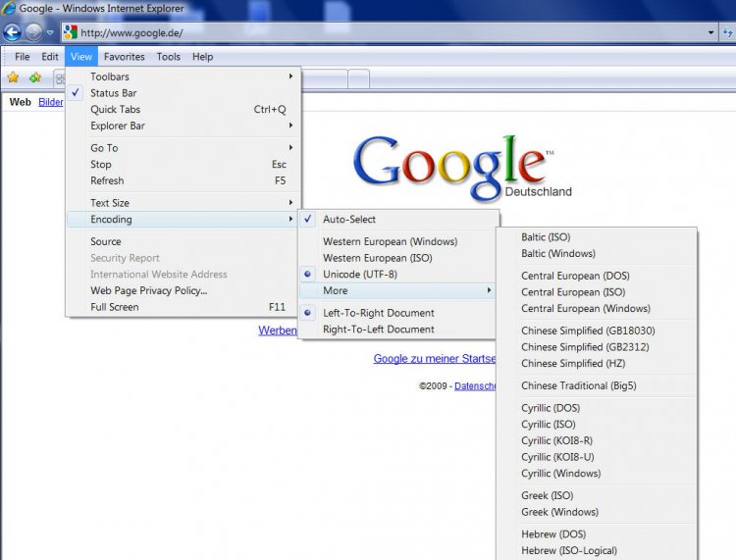
Task: Choose Cyrillic (KOI8-R) encoding
Action: point(597,441)
